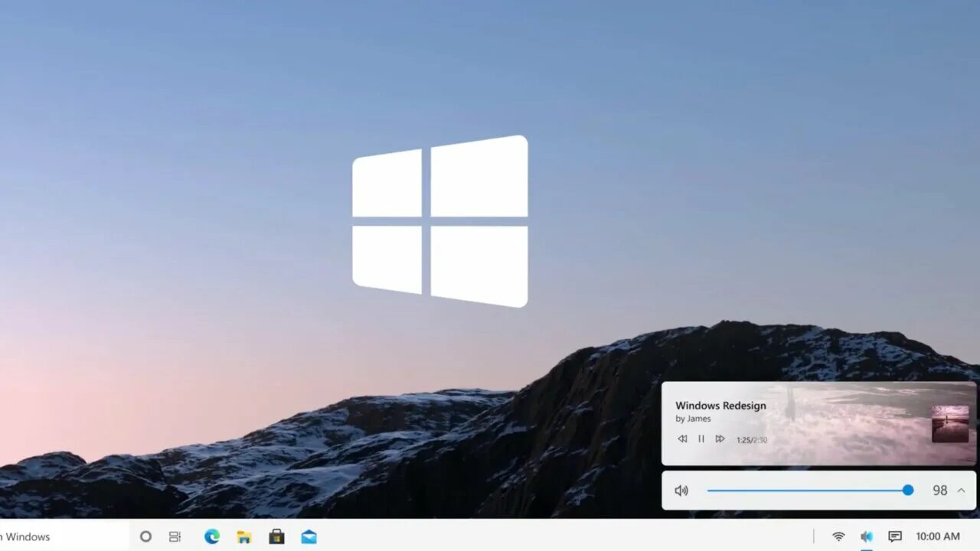Skip to the previous track
Screen dimensions: 980x551
[682, 439]
